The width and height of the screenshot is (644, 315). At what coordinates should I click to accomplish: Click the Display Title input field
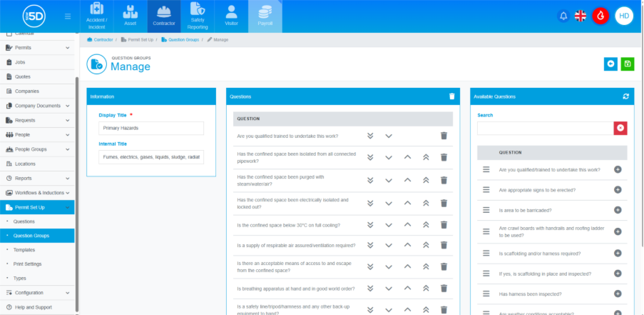[x=151, y=129]
